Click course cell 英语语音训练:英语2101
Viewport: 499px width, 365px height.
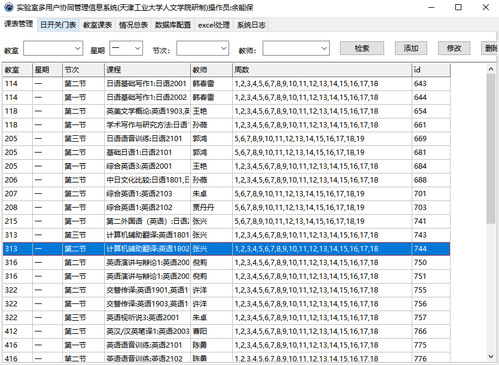147,345
